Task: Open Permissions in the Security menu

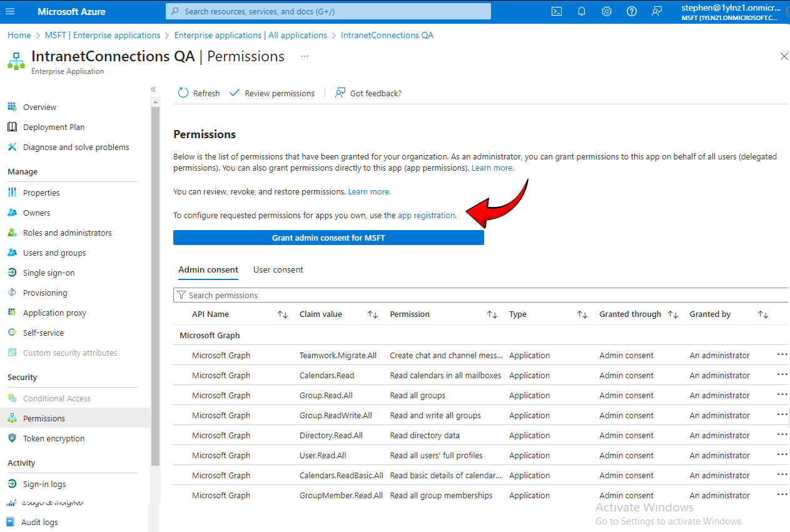Action: tap(75, 418)
